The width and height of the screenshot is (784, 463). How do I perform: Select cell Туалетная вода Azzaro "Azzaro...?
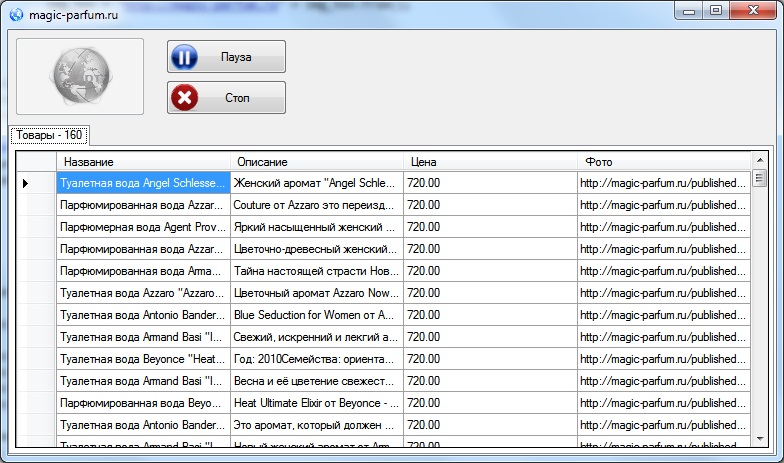coord(143,293)
